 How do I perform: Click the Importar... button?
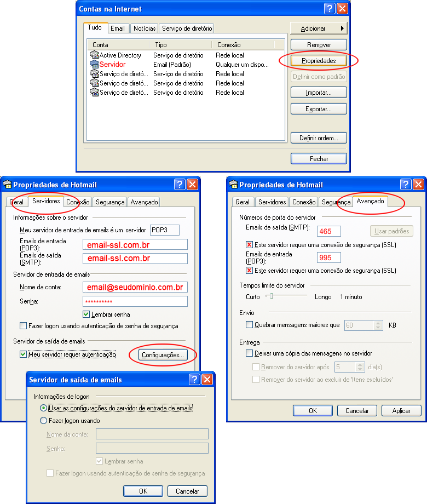(x=319, y=93)
